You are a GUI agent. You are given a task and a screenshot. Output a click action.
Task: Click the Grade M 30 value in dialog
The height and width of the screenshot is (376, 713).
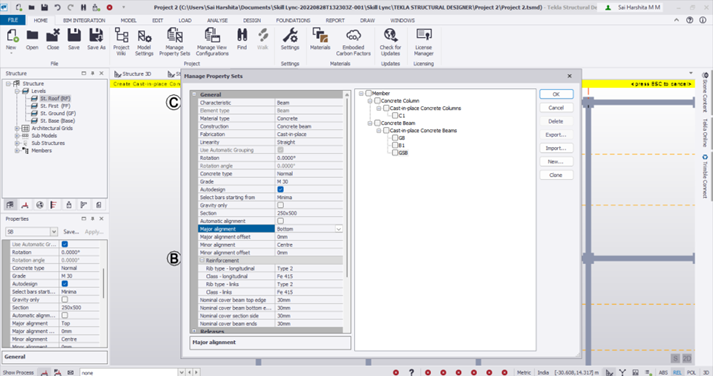click(309, 181)
